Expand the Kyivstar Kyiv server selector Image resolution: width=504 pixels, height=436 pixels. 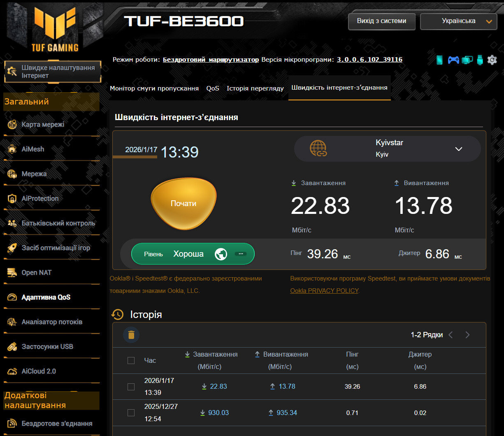pyautogui.click(x=387, y=149)
